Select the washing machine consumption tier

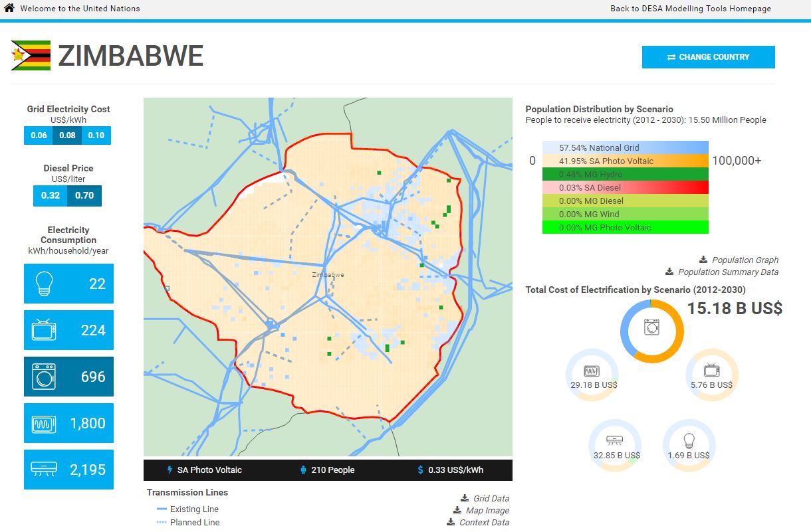[68, 377]
